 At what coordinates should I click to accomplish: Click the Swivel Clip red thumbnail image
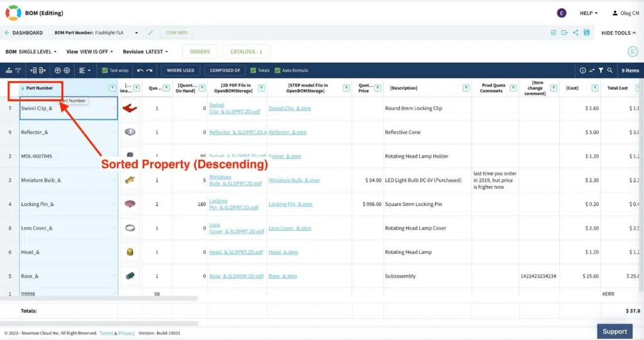(x=130, y=108)
